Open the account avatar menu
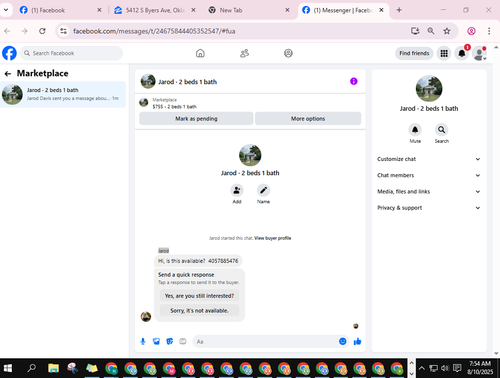Screen dimensions: 500x378 479,53
